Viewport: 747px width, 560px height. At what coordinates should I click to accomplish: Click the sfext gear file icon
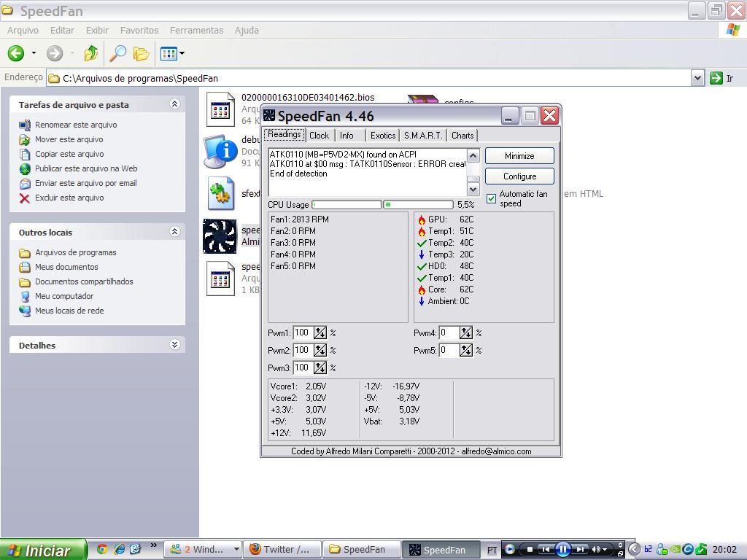click(x=220, y=193)
